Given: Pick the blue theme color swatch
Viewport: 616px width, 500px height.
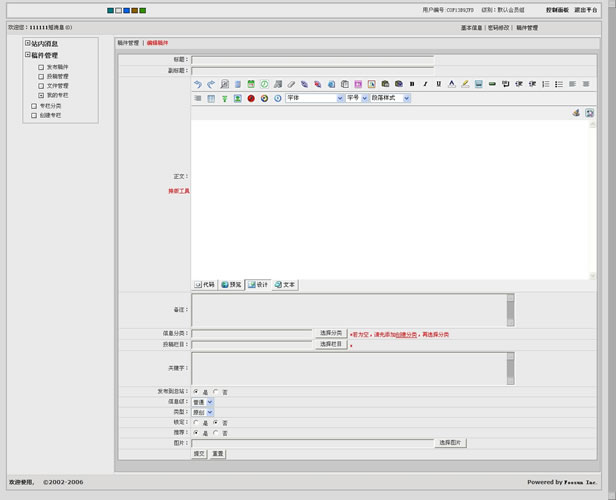Looking at the screenshot, I should 126,11.
